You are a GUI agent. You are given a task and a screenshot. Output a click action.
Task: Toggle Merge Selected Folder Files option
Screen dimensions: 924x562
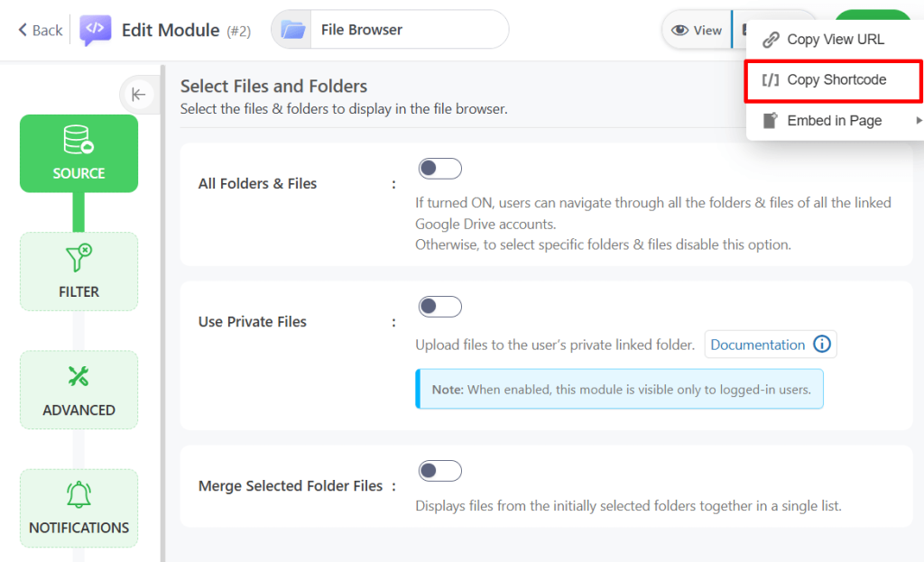click(x=439, y=471)
